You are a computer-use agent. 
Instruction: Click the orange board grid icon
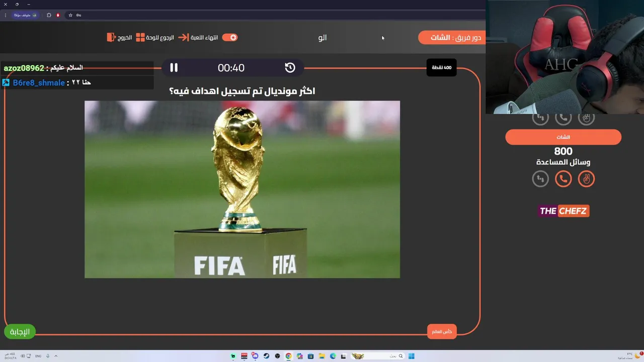[140, 37]
